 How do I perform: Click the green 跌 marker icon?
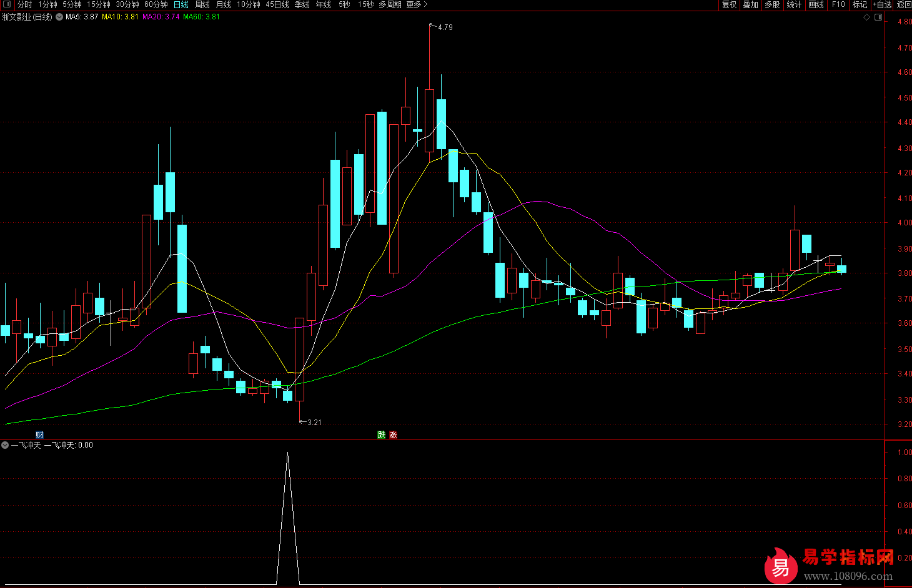click(x=382, y=434)
